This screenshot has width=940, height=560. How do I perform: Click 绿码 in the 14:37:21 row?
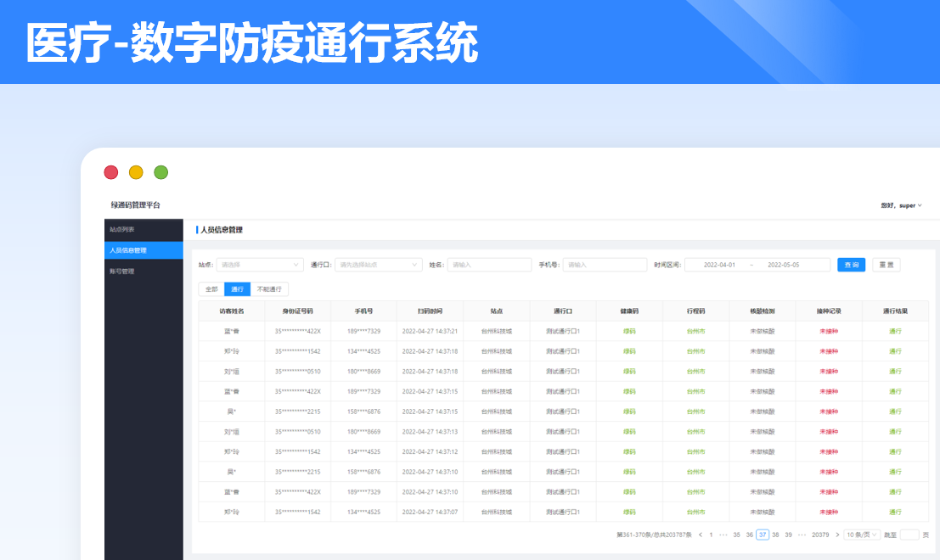629,331
